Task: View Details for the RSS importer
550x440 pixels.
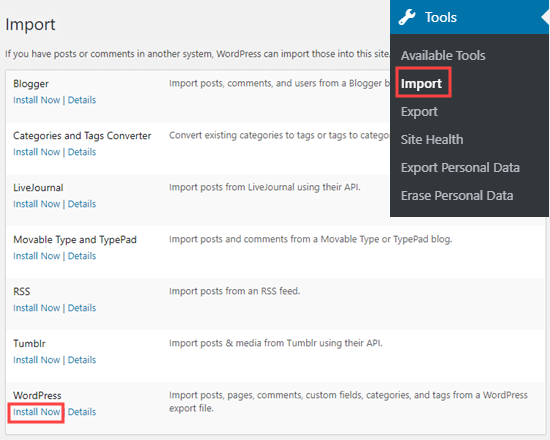Action: [82, 308]
